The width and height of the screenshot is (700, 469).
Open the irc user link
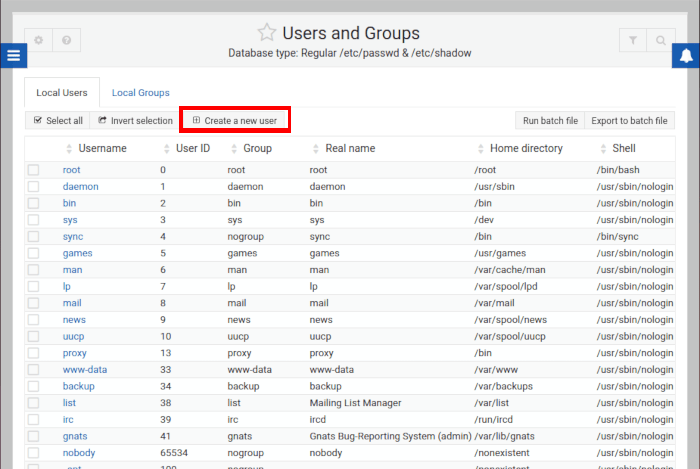(x=68, y=419)
